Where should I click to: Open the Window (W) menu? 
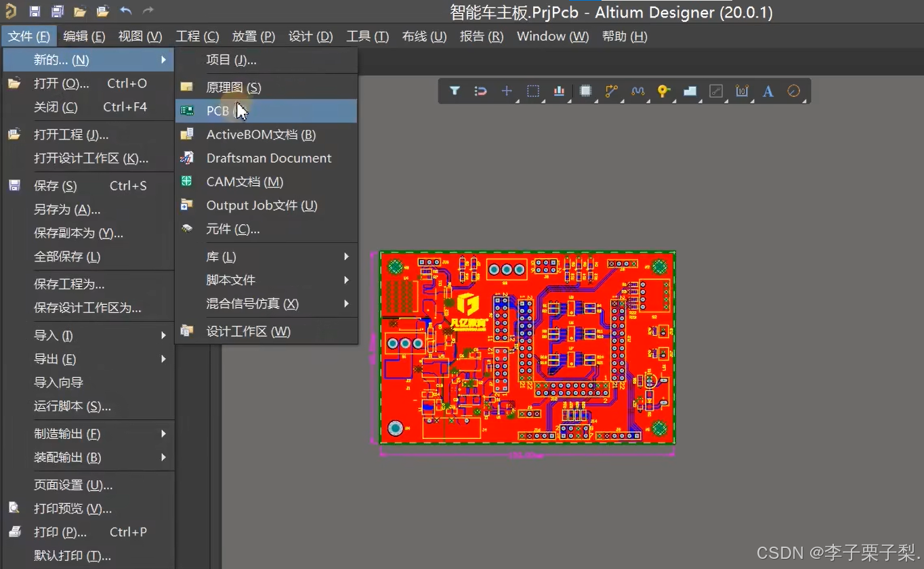click(553, 37)
